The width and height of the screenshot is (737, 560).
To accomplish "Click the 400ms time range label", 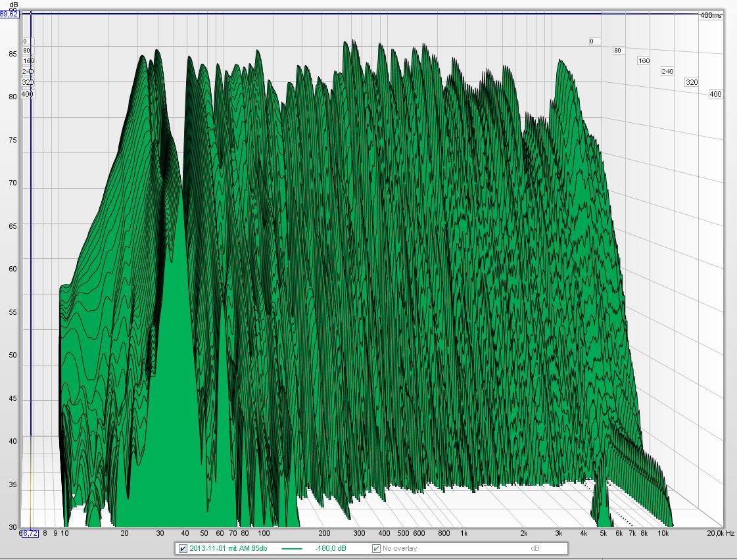I will tap(710, 15).
